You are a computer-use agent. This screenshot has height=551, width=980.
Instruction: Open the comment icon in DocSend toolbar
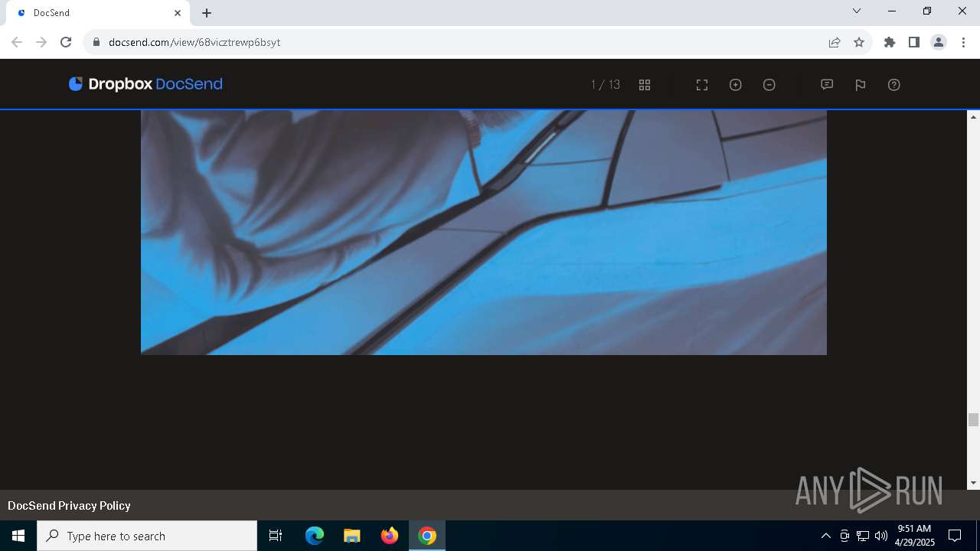pos(827,85)
